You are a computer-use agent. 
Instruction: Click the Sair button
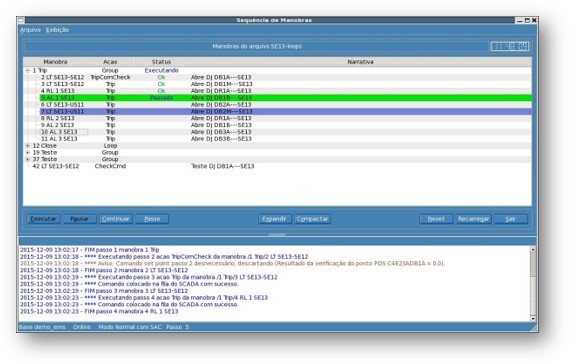pyautogui.click(x=510, y=219)
